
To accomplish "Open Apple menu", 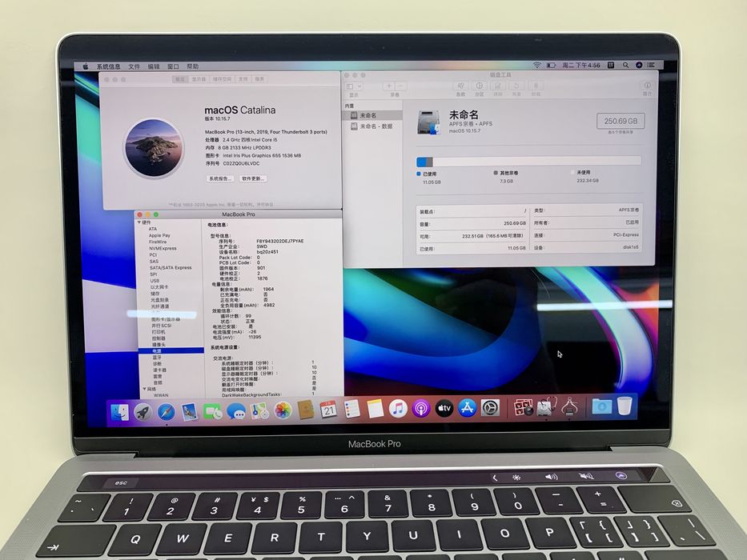I will click(86, 66).
